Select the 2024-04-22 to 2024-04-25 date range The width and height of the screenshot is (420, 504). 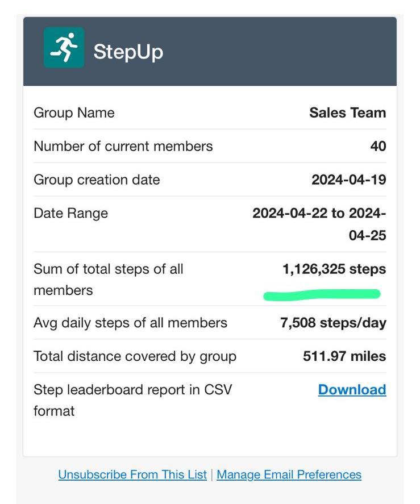point(319,223)
